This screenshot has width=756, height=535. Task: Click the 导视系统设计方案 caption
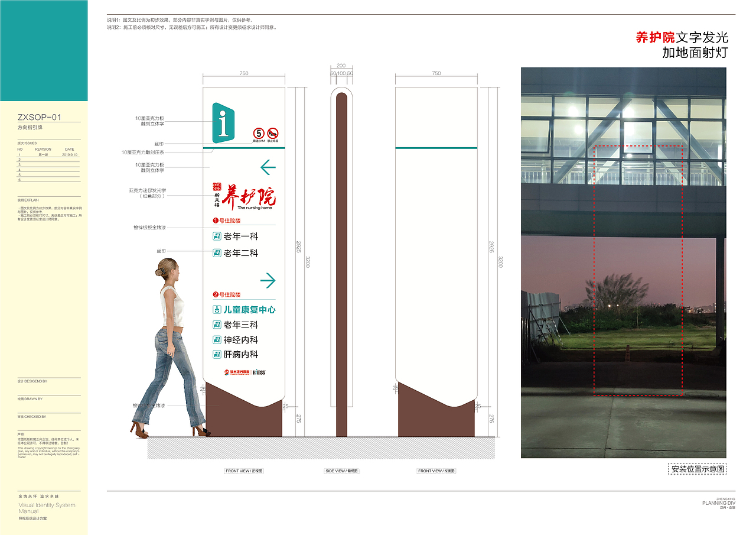click(32, 518)
